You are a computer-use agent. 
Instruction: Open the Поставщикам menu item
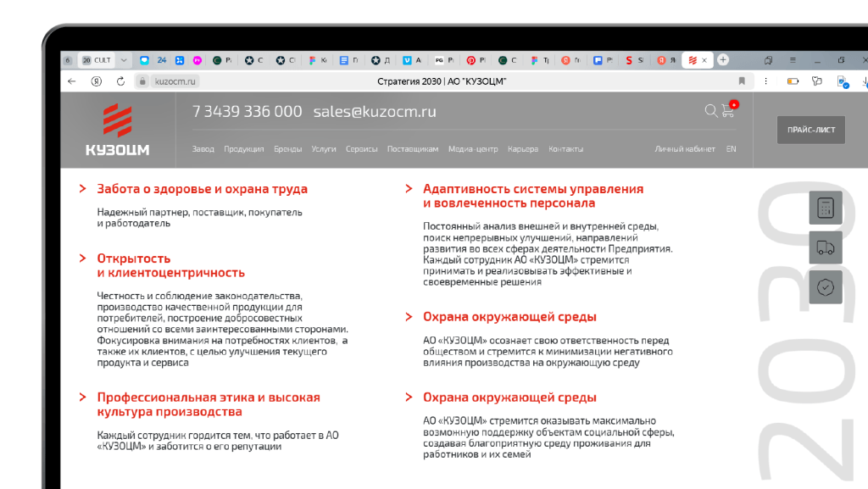[x=413, y=149]
